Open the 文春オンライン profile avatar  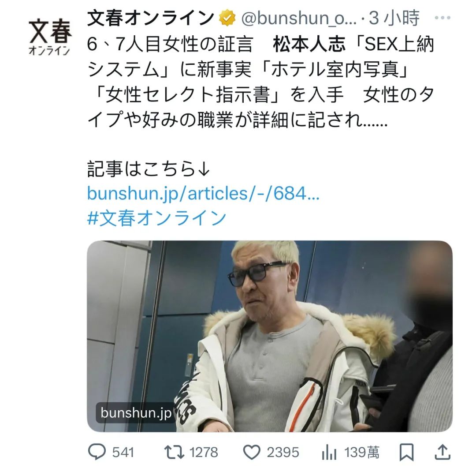coord(50,37)
